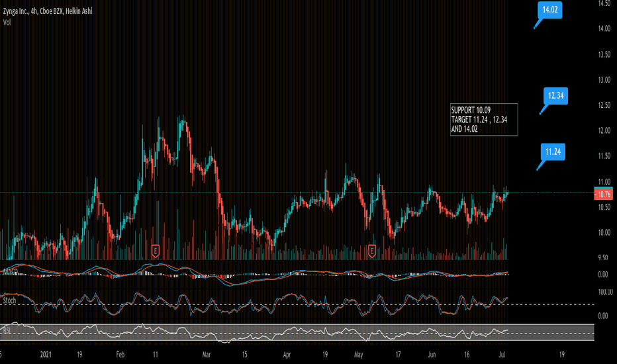
Task: Select the 14.02 price callout label
Action: coord(549,10)
